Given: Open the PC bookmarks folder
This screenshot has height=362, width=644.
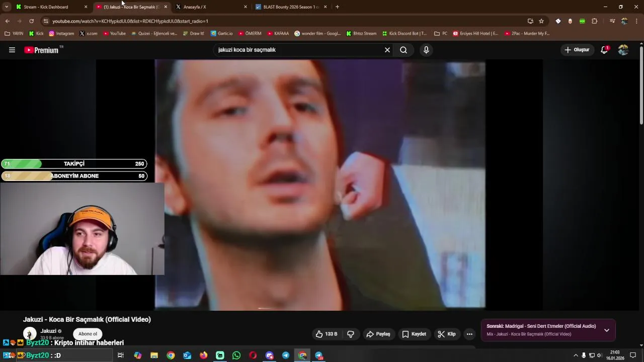Looking at the screenshot, I should point(440,34).
